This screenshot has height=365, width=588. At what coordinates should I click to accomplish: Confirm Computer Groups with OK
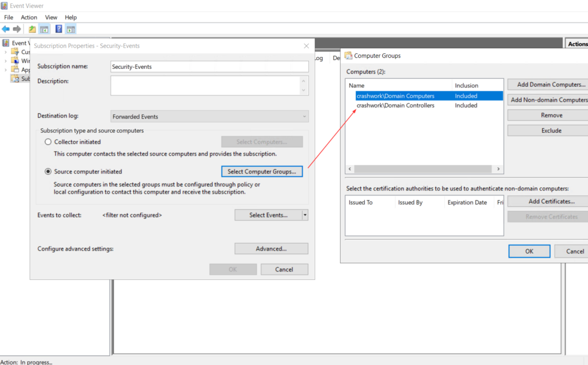[x=529, y=251]
